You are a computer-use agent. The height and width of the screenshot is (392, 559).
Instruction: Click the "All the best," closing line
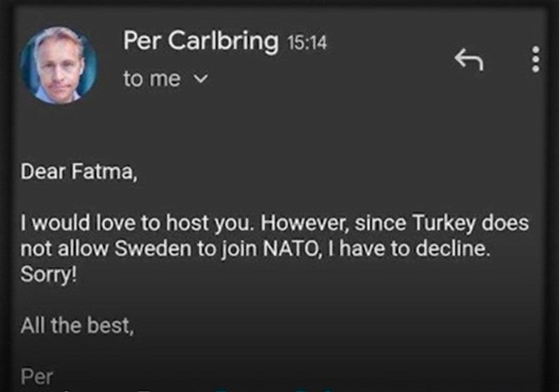click(77, 326)
